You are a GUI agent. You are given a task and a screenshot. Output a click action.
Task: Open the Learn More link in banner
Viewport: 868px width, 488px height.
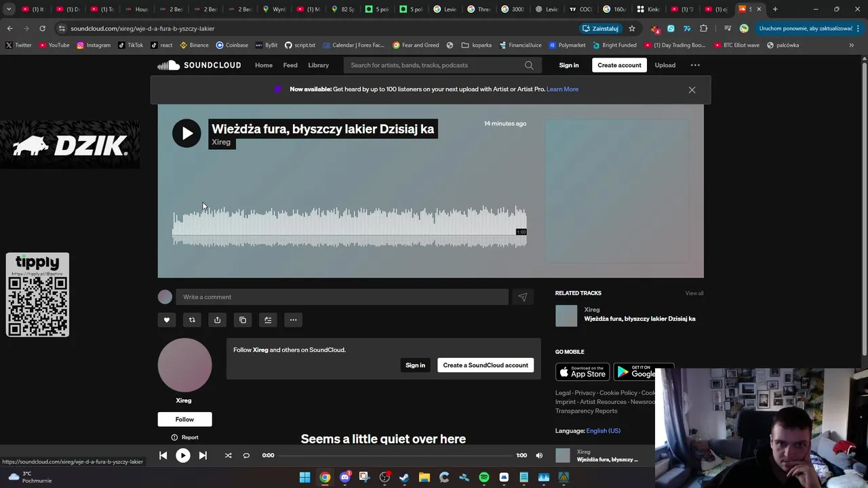[562, 89]
